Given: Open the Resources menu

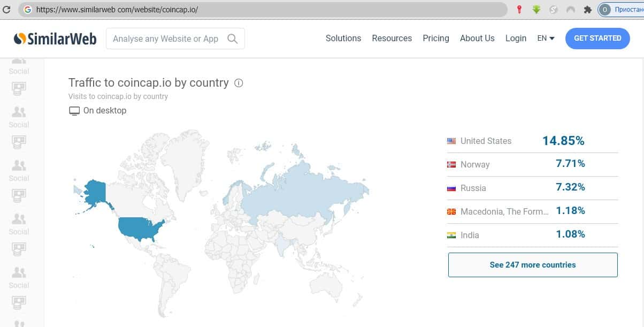Looking at the screenshot, I should [392, 39].
